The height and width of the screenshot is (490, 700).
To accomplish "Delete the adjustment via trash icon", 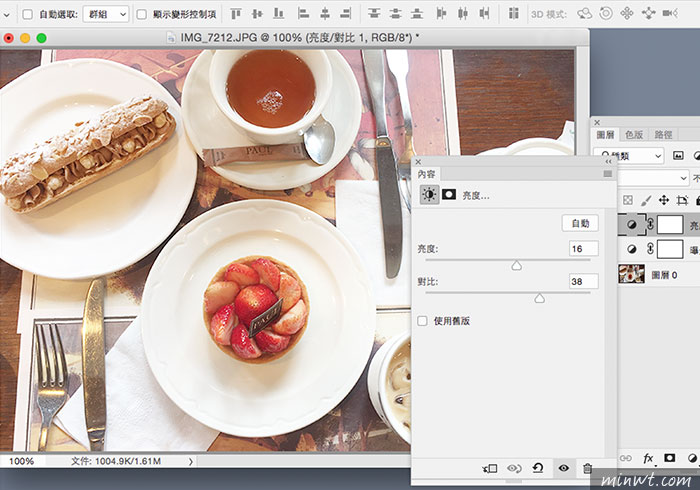I will (x=588, y=467).
